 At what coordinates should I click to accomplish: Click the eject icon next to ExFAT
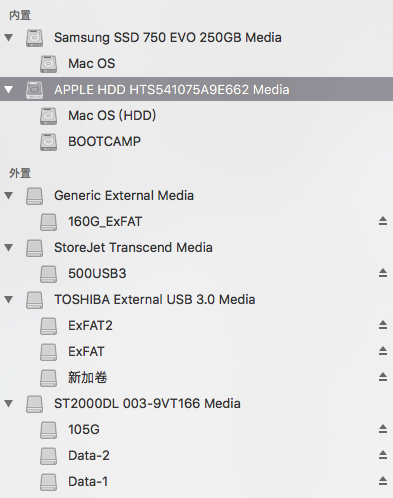[383, 351]
